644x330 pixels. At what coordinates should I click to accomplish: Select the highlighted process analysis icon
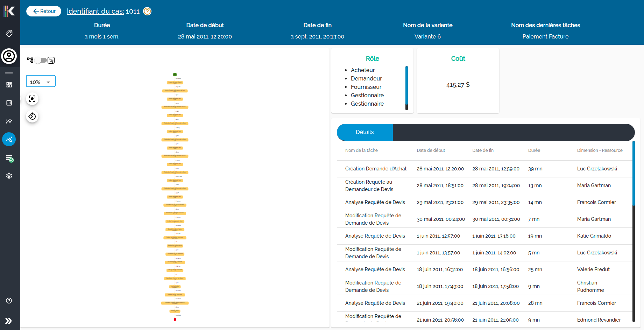[x=9, y=139]
